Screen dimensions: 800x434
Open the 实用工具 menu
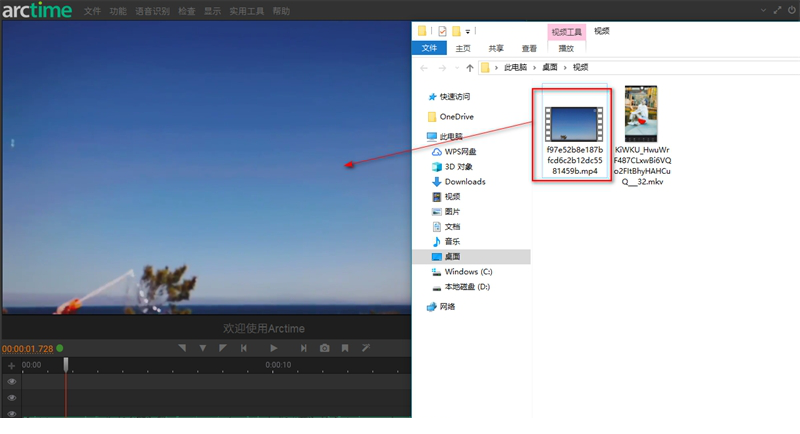point(246,11)
